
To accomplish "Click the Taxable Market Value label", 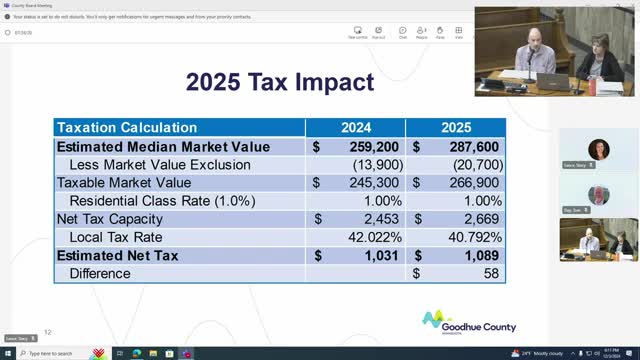I will (x=124, y=183).
